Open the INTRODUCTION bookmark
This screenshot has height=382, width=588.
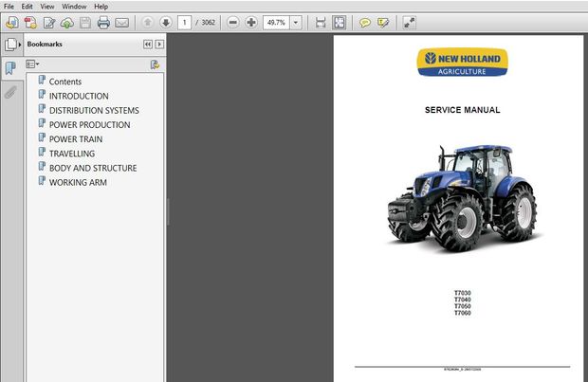(79, 96)
